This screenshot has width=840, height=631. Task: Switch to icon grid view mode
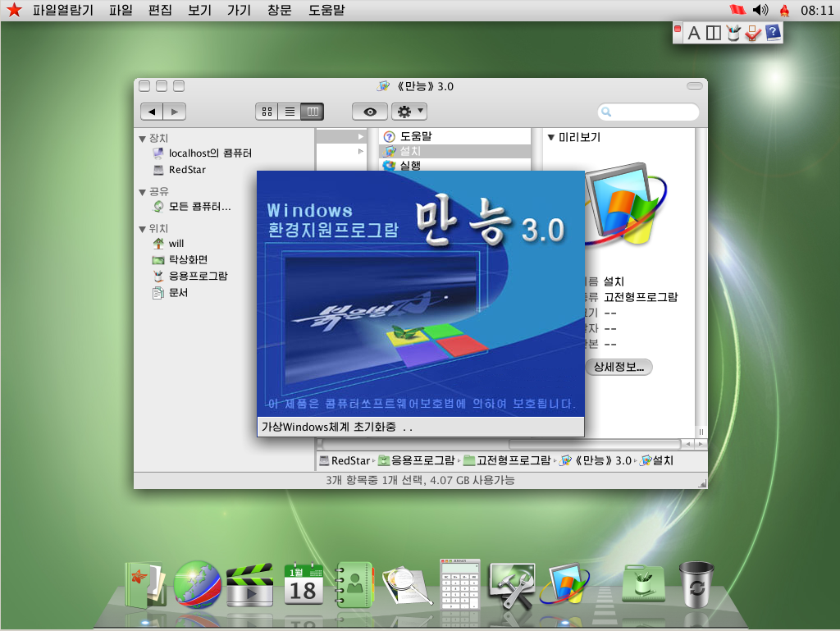click(266, 111)
